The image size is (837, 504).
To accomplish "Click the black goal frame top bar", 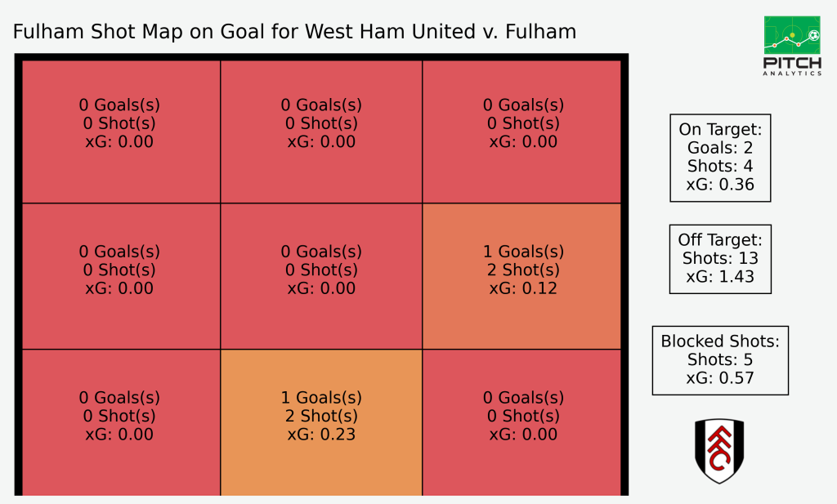I will [321, 56].
